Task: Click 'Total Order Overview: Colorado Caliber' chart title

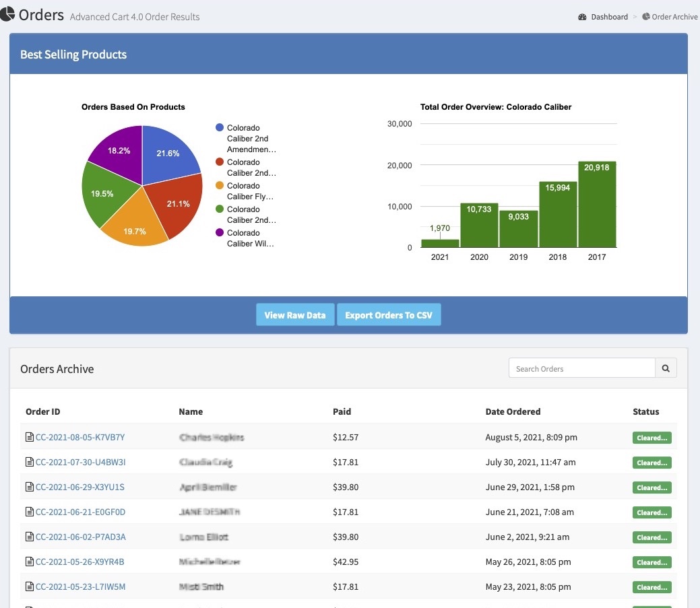Action: click(496, 107)
